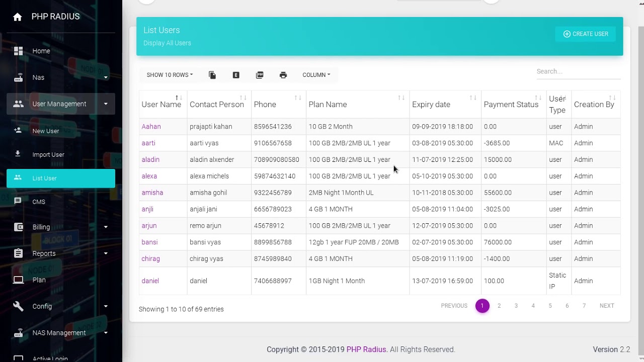Image resolution: width=644 pixels, height=362 pixels.
Task: Export table to Excel icon
Action: (x=236, y=75)
